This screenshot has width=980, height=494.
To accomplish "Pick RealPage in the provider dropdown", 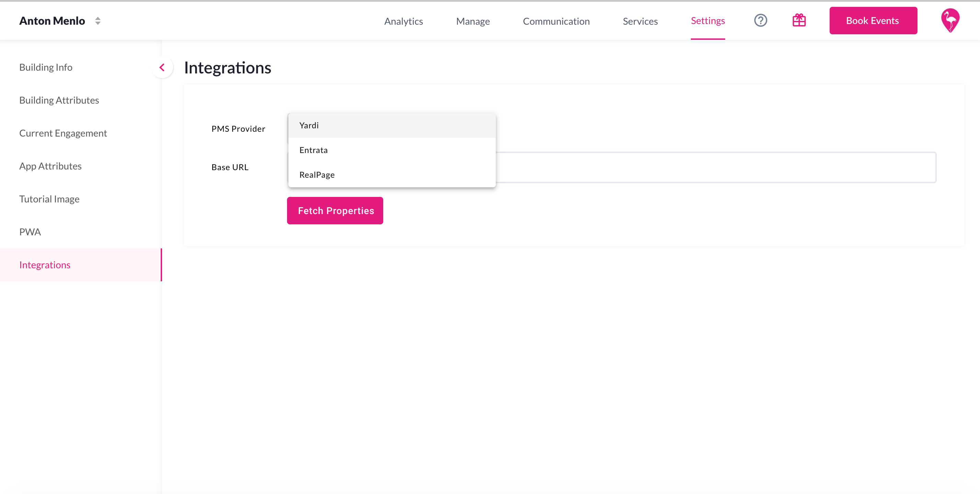I will pyautogui.click(x=392, y=175).
